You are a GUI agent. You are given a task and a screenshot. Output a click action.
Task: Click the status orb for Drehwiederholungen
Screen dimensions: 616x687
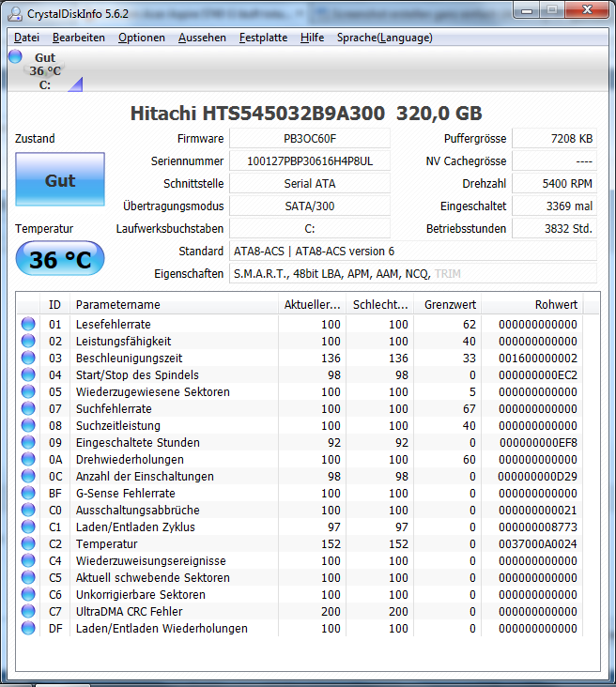click(x=28, y=459)
